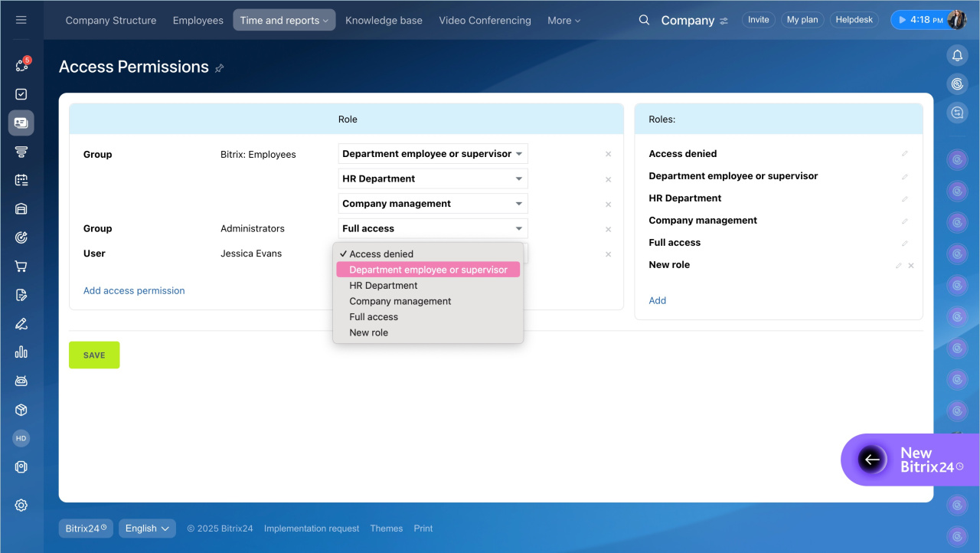This screenshot has height=553, width=980.
Task: Open settings gear in left sidebar
Action: coord(21,505)
